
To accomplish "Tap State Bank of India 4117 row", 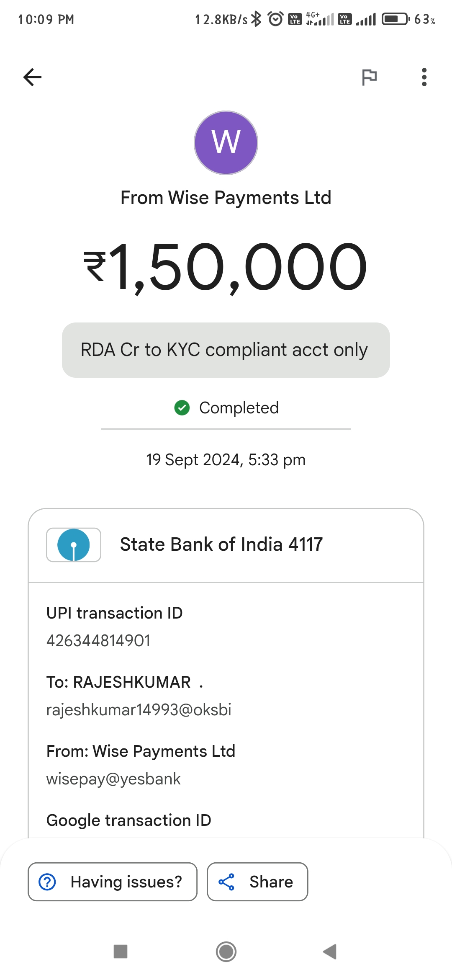I will 226,545.
